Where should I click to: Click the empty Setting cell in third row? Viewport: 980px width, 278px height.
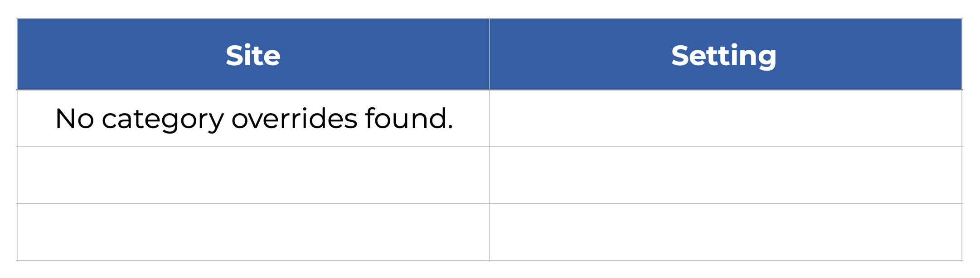click(725, 232)
